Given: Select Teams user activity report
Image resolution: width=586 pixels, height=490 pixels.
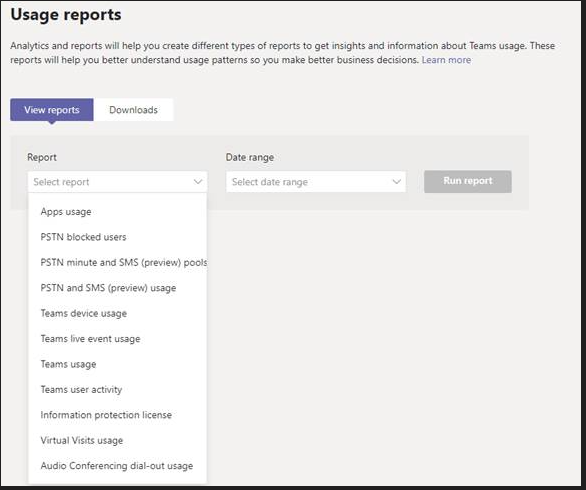Looking at the screenshot, I should [117, 389].
